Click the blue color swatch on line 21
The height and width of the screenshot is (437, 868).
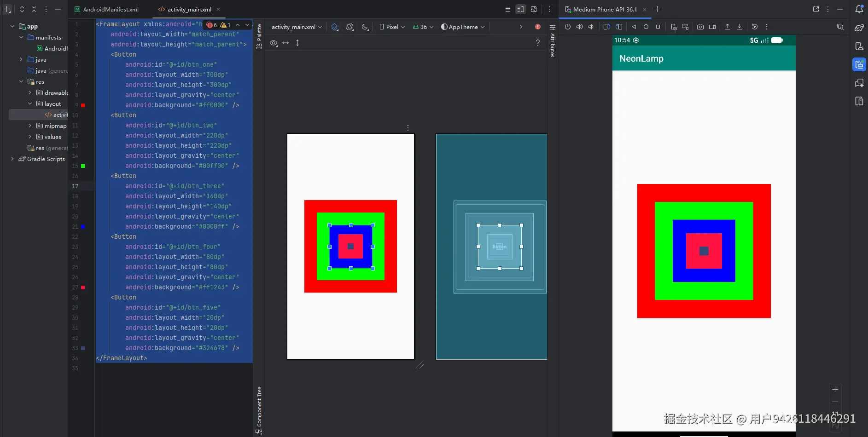[83, 227]
